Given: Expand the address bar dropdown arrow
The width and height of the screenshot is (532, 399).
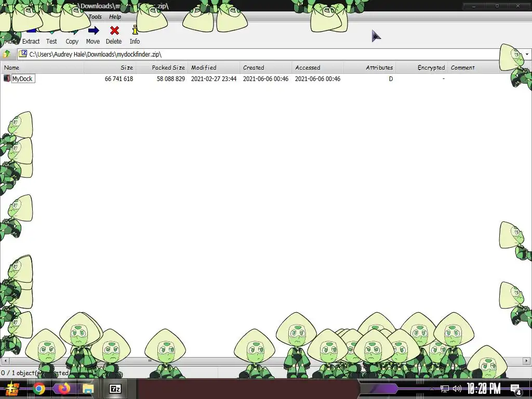Looking at the screenshot, I should point(527,54).
